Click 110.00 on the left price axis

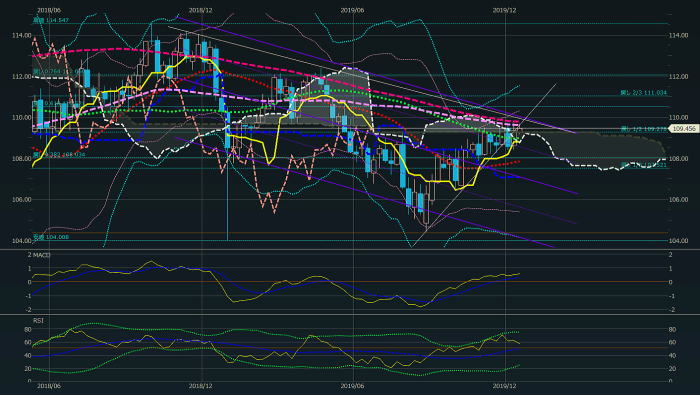[x=21, y=117]
